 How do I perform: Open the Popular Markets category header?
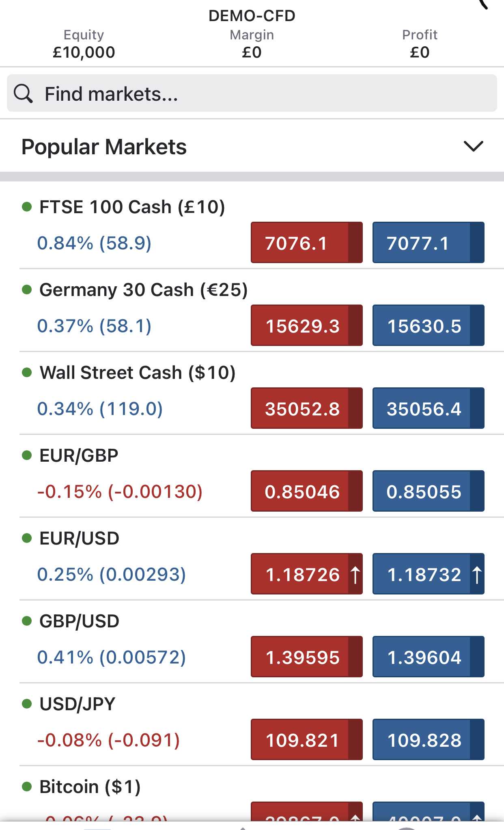coord(252,147)
